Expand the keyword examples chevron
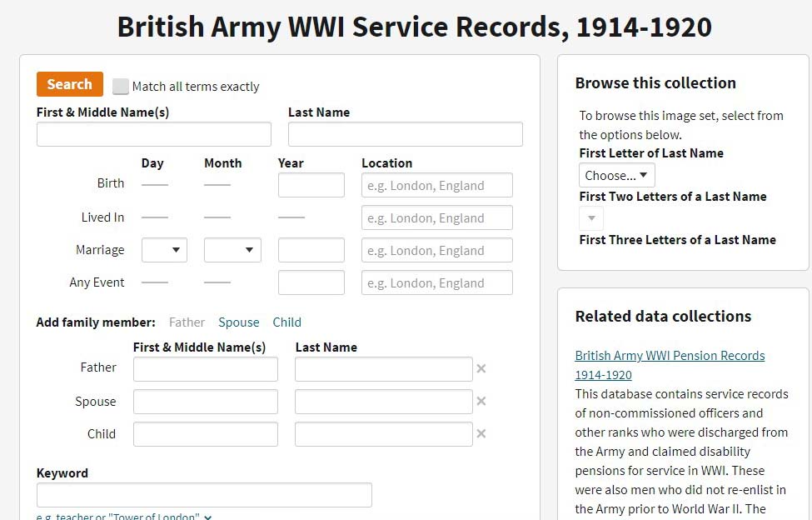This screenshot has height=520, width=812. pyautogui.click(x=207, y=517)
